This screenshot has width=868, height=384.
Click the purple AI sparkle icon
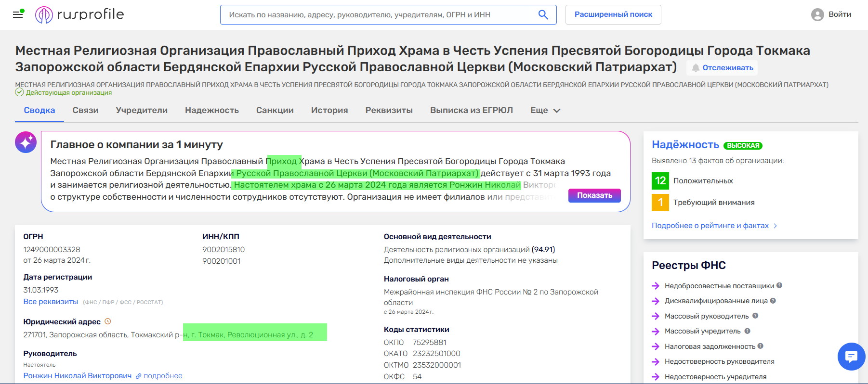click(x=26, y=142)
